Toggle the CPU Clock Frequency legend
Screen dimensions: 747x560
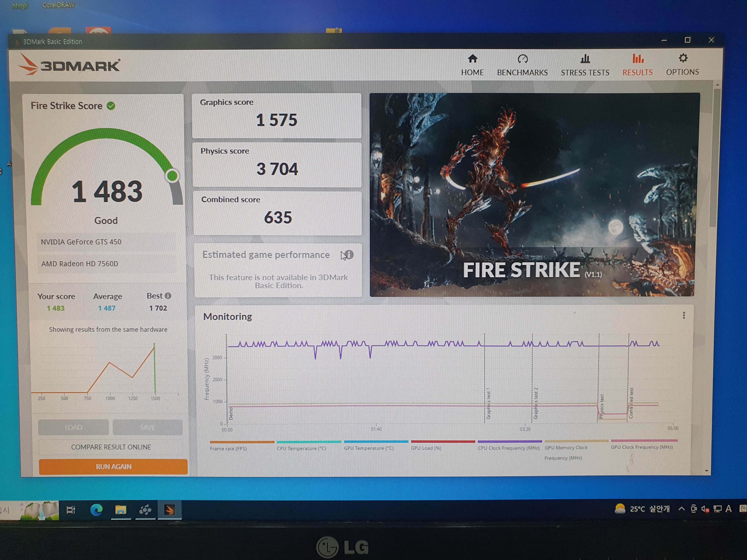coord(510,445)
